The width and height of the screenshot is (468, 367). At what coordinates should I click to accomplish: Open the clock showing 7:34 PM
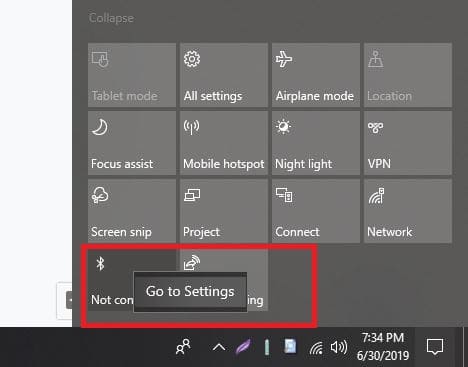(x=383, y=347)
